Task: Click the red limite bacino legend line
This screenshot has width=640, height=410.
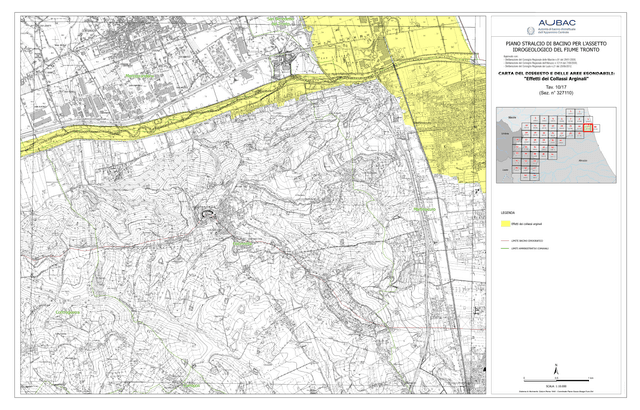Action: [505, 241]
